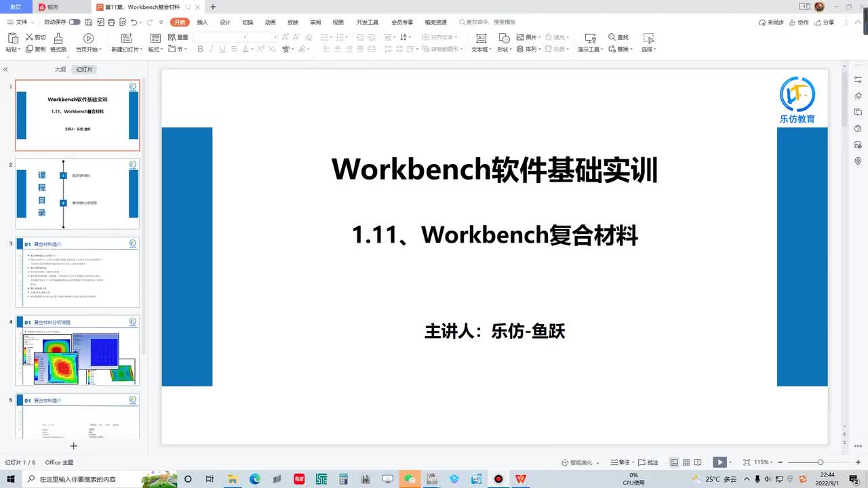The image size is (868, 488).
Task: Collapse the ribbon with the chevron
Action: click(x=859, y=22)
